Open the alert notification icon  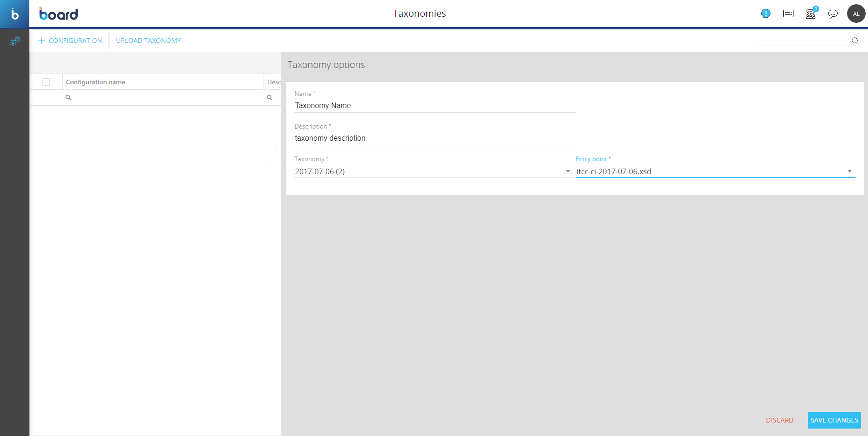(x=766, y=14)
